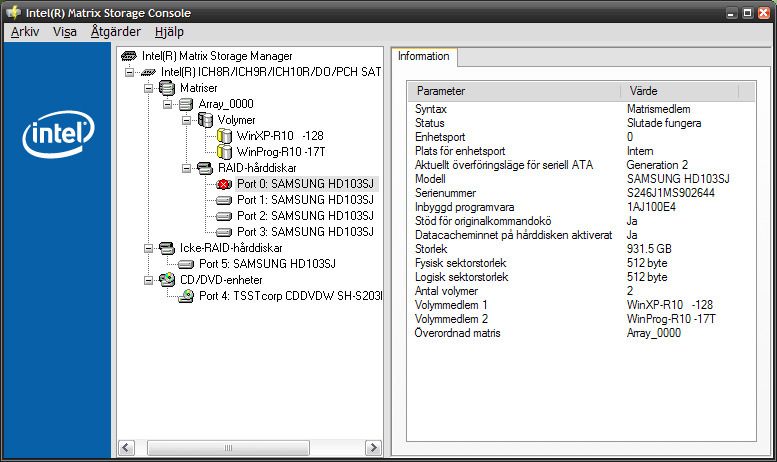This screenshot has width=777, height=462.
Task: Open the Hjälp menu
Action: (169, 31)
